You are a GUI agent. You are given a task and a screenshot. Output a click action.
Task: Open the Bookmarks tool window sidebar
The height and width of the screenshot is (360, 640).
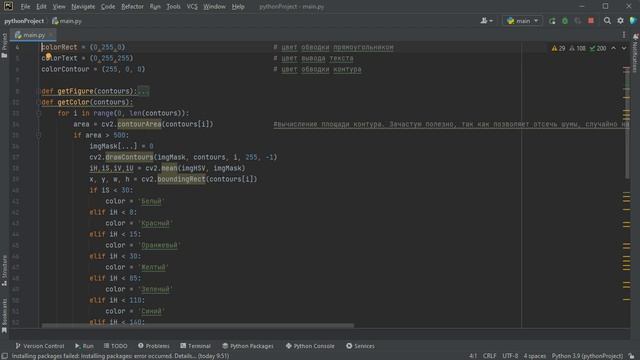click(4, 316)
